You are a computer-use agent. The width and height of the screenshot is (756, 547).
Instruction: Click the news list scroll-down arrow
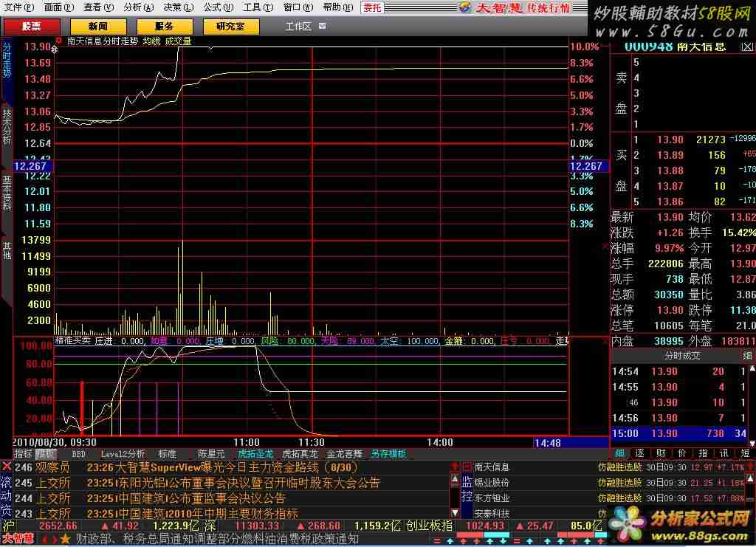point(454,513)
